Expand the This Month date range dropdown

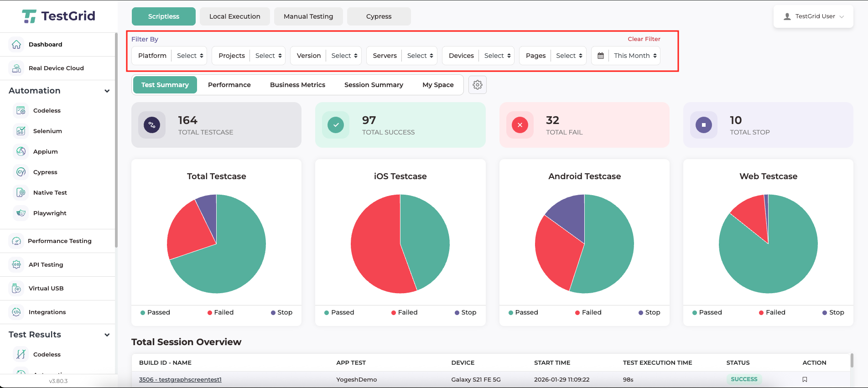click(635, 56)
